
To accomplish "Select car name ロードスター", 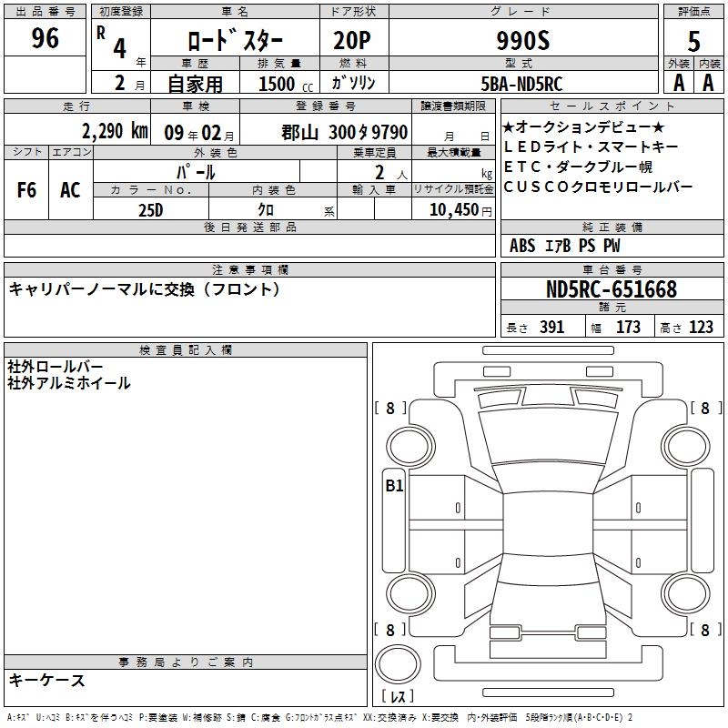I will 235,41.
